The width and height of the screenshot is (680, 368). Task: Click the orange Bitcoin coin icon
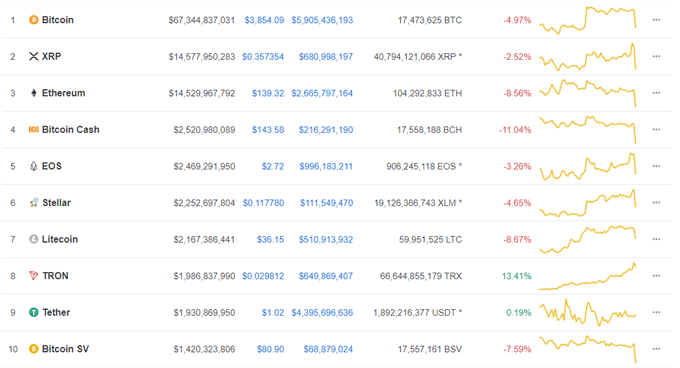(33, 20)
